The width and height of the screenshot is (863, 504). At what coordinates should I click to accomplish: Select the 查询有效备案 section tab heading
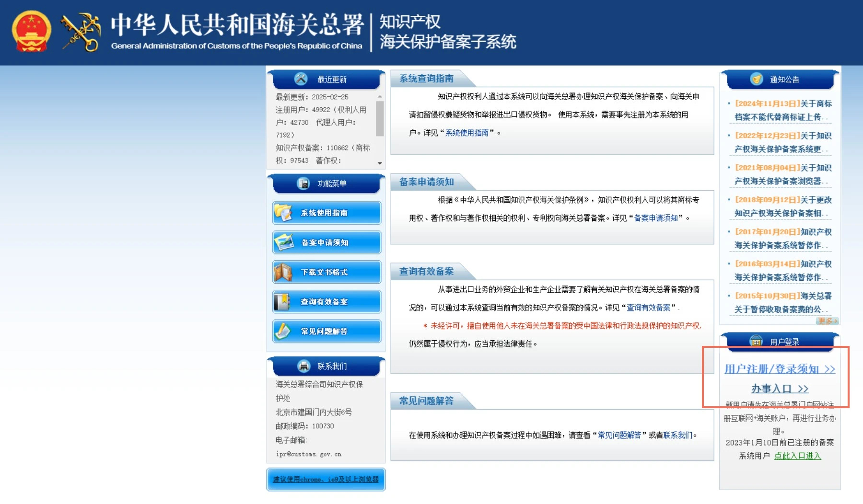point(427,271)
